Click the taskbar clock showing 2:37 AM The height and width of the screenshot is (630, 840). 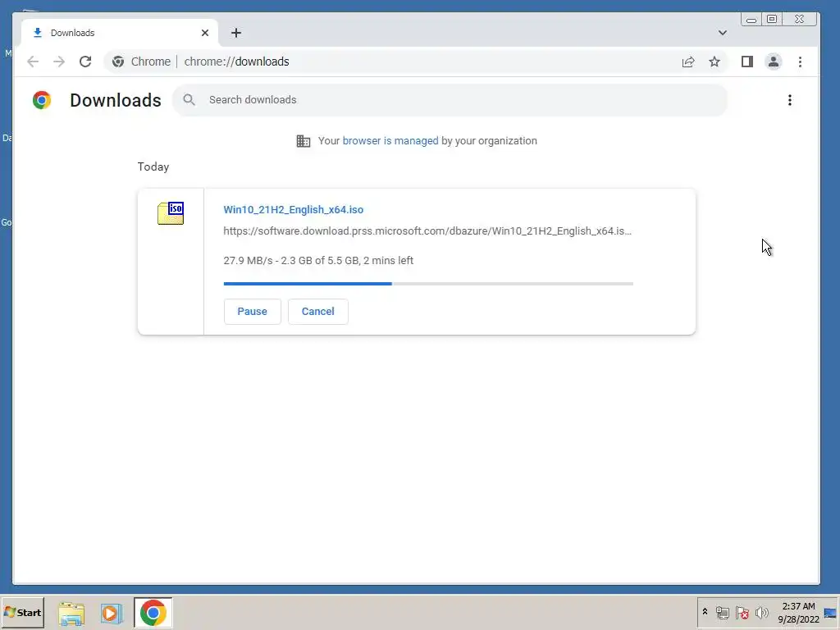[798, 612]
